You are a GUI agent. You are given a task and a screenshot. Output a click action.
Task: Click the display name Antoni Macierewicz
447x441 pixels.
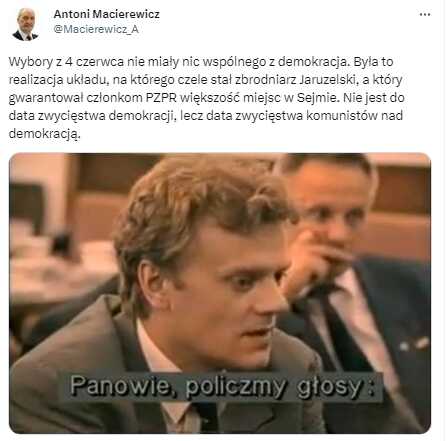click(x=106, y=14)
